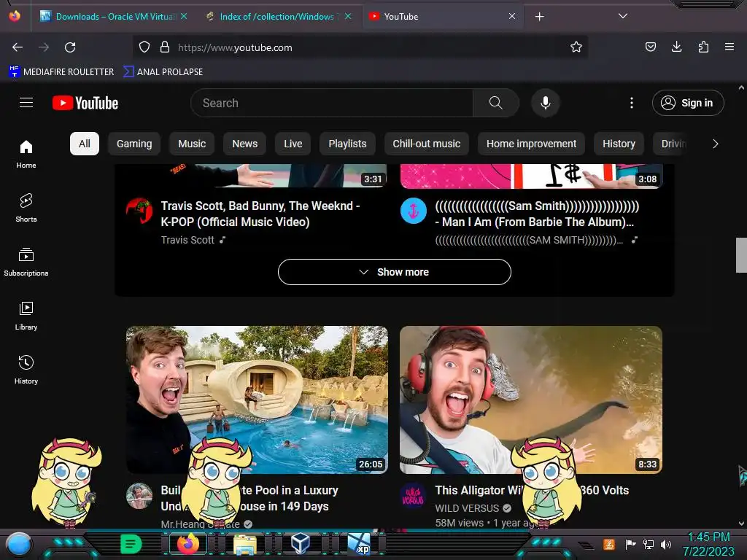
Task: Start voice search with microphone icon
Action: 546,103
